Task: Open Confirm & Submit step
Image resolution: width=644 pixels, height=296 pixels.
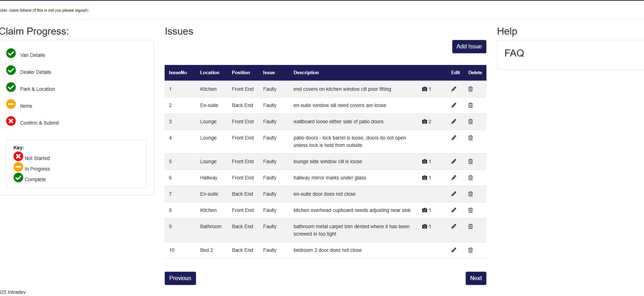Action: pyautogui.click(x=39, y=123)
